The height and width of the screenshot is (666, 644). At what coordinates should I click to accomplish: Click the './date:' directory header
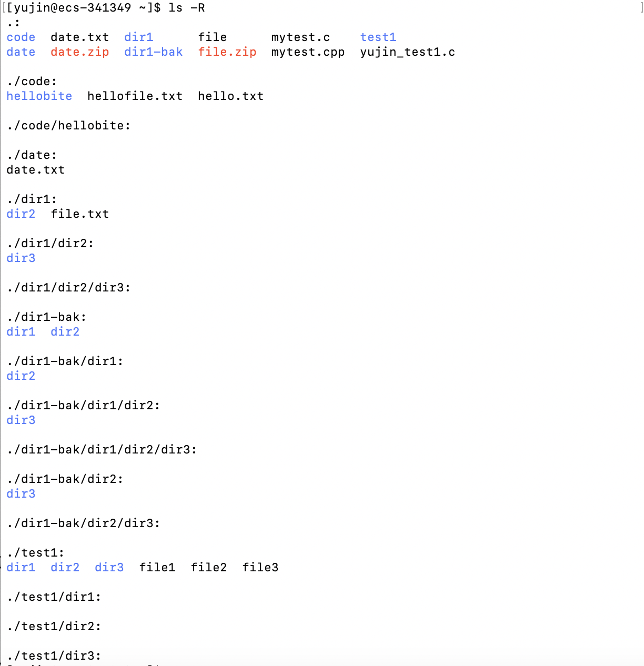click(x=32, y=155)
